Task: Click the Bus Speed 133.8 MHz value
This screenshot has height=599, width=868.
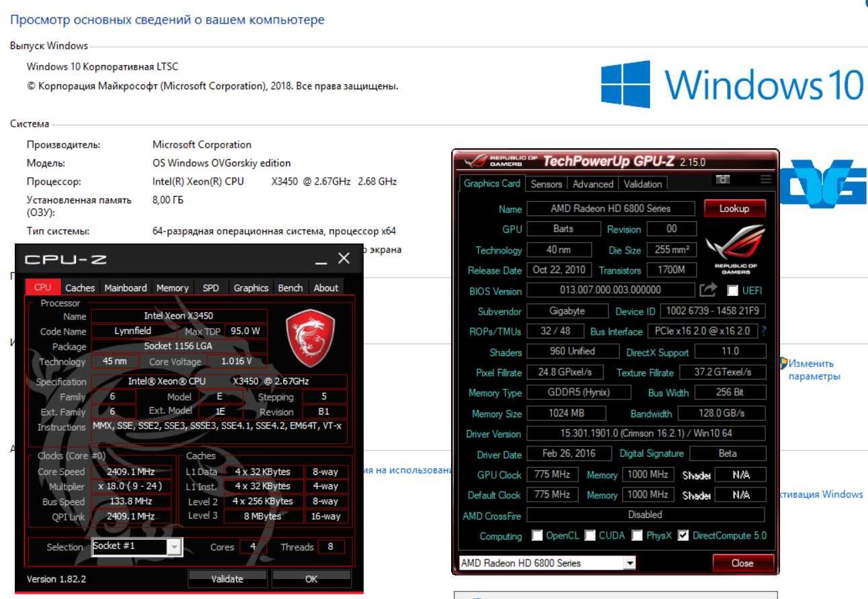Action: point(130,502)
